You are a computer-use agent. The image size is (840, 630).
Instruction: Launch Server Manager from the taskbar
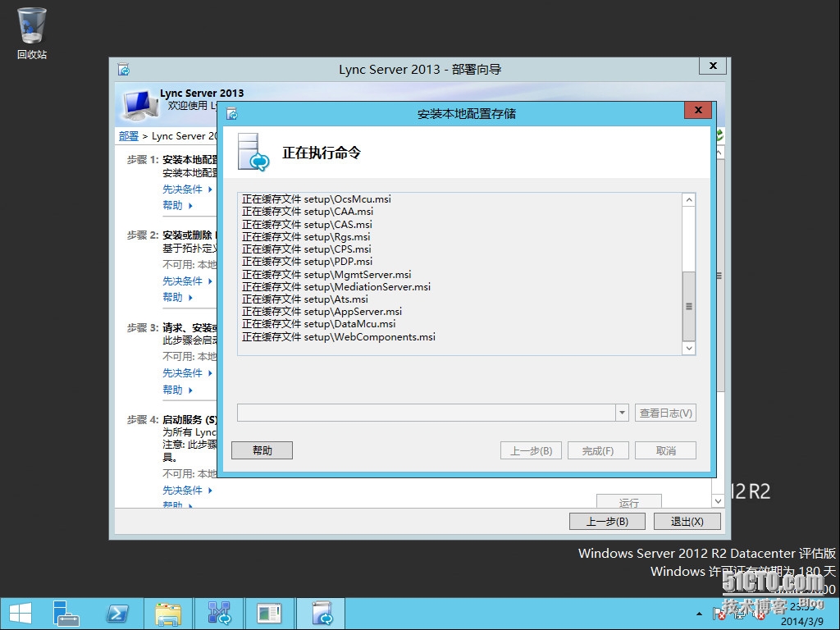(x=66, y=614)
